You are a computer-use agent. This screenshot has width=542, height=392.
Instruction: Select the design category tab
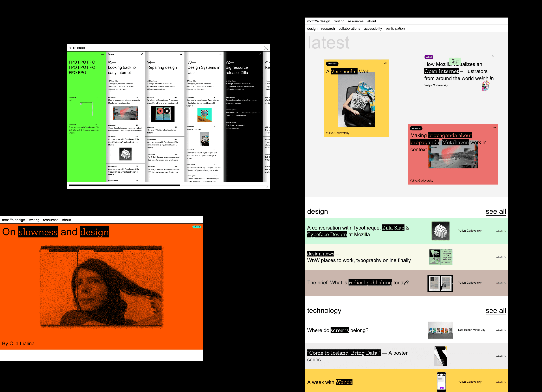312,28
